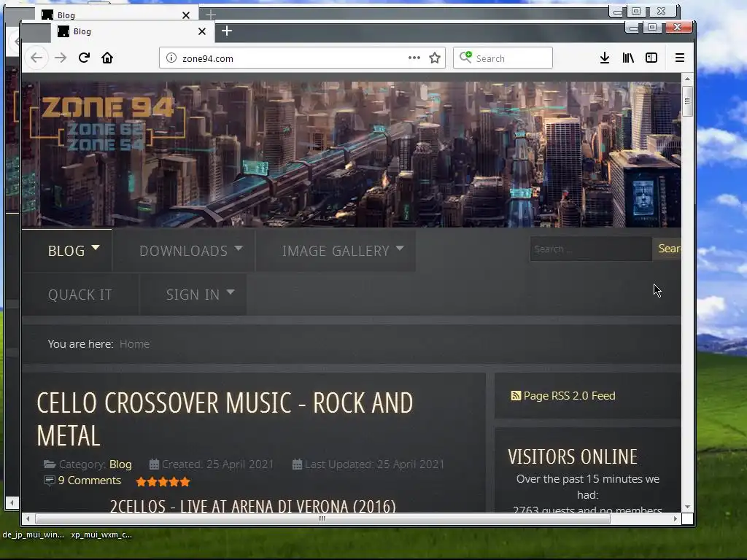
Task: Click the 'Last Updated: 25 April 2021' text
Action: 374,464
